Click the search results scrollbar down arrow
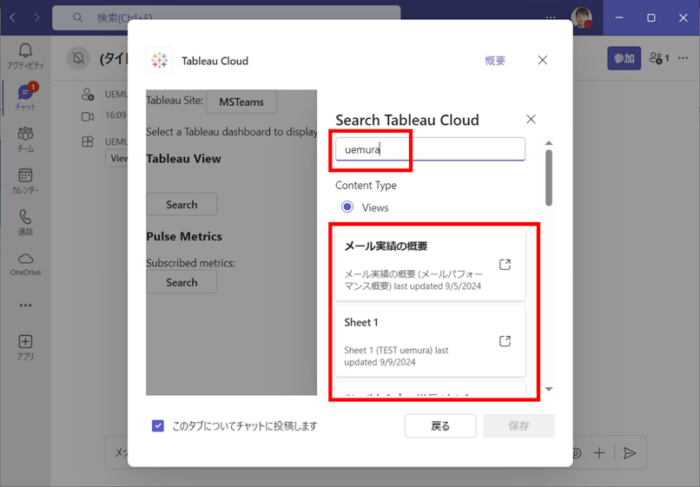The height and width of the screenshot is (487, 700). point(549,389)
